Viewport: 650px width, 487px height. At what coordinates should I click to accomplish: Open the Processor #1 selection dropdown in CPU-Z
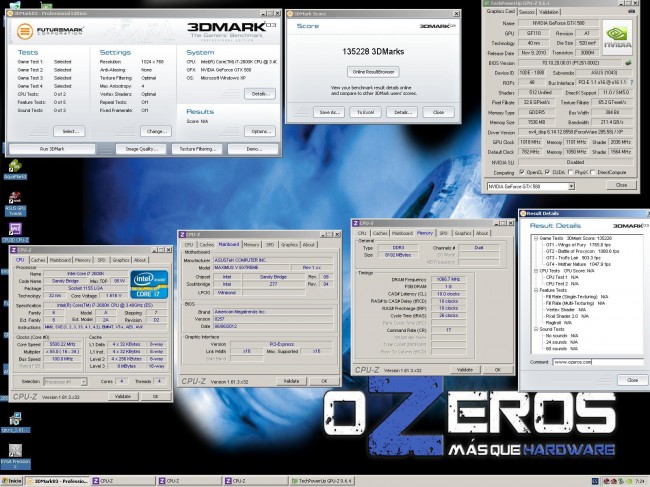84,382
